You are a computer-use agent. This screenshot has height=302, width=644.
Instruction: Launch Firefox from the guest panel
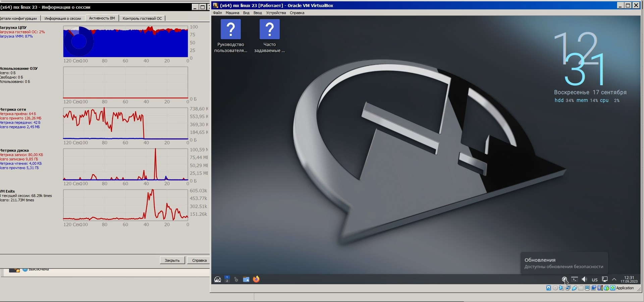(256, 279)
